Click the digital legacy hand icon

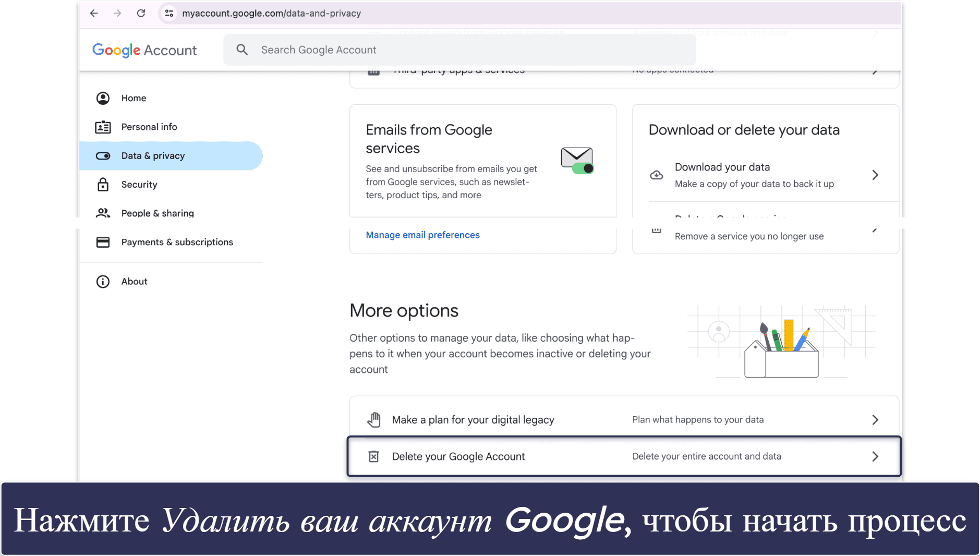point(374,420)
